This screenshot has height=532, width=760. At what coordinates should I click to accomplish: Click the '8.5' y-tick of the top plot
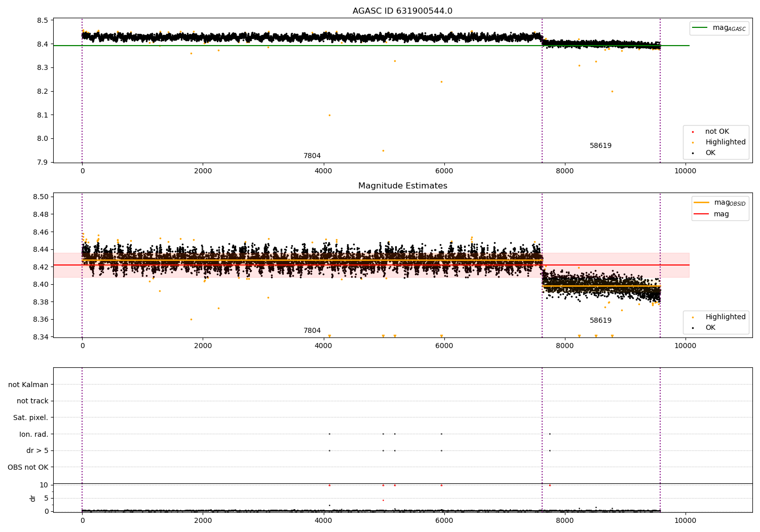click(43, 21)
